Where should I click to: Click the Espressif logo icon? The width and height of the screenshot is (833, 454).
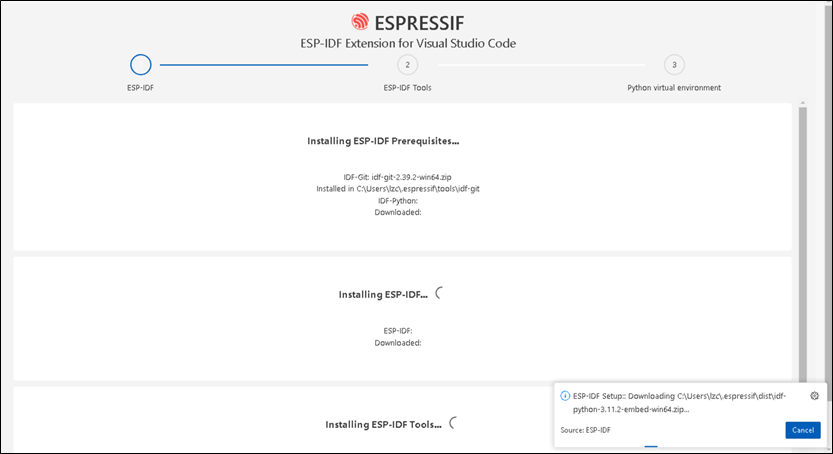360,21
